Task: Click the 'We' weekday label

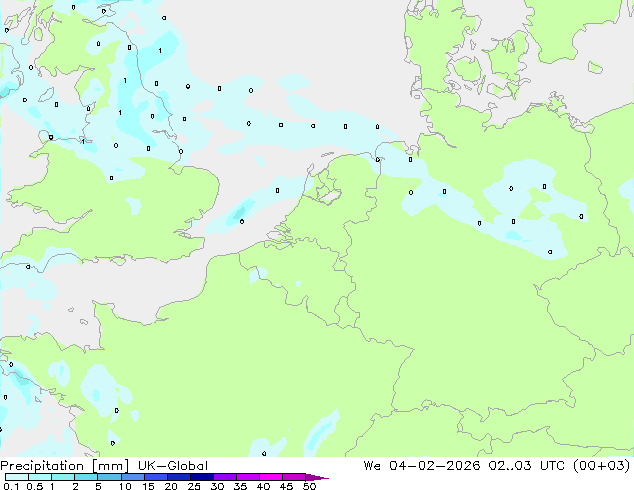Action: (x=372, y=466)
